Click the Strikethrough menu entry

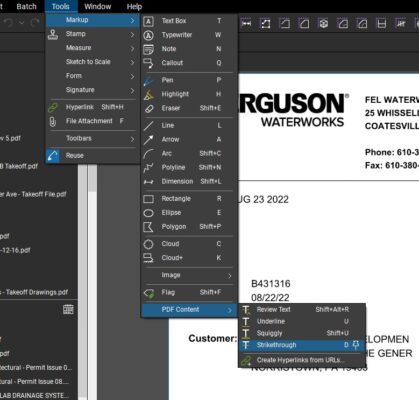point(302,345)
